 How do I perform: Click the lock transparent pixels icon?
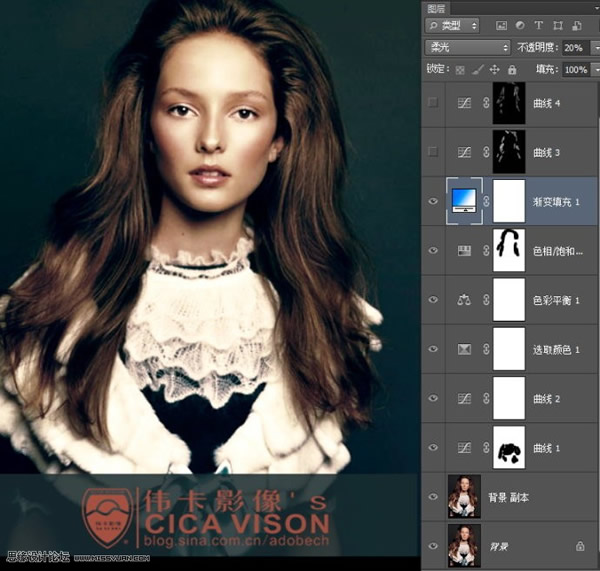tap(460, 70)
